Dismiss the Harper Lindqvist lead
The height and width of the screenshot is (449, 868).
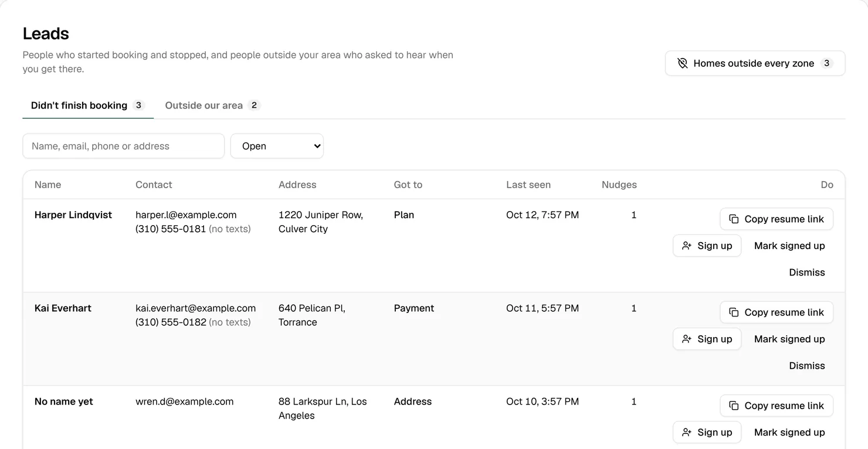pyautogui.click(x=807, y=273)
